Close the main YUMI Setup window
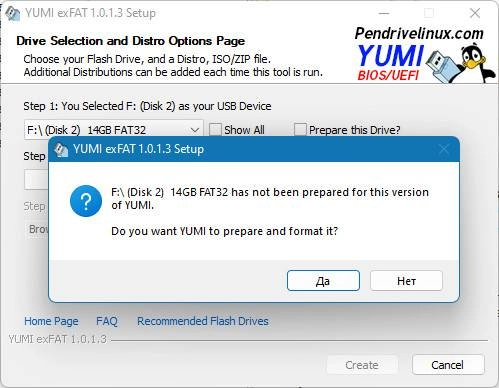The width and height of the screenshot is (499, 388). (475, 13)
